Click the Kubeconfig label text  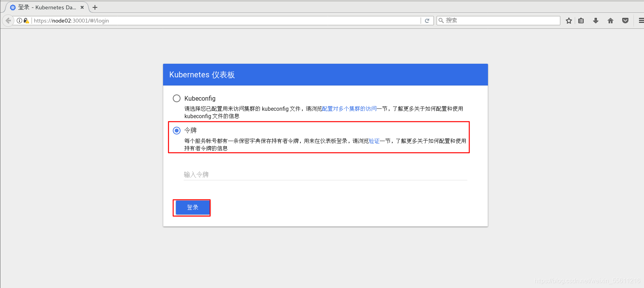[200, 99]
